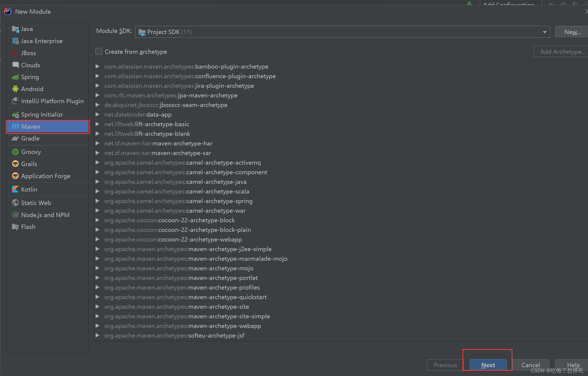588x376 pixels.
Task: Click the JBoss icon in sidebar
Action: tap(15, 53)
